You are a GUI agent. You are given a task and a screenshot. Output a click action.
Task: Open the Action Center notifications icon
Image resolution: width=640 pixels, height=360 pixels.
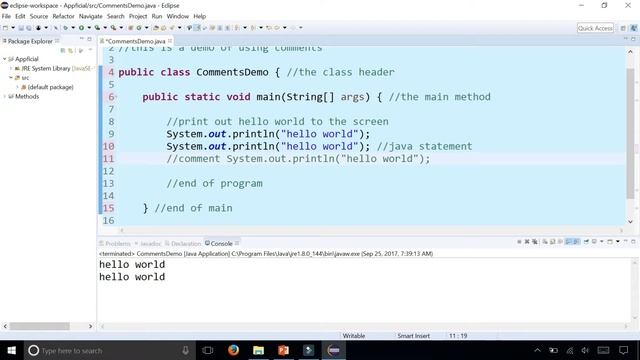(x=623, y=350)
